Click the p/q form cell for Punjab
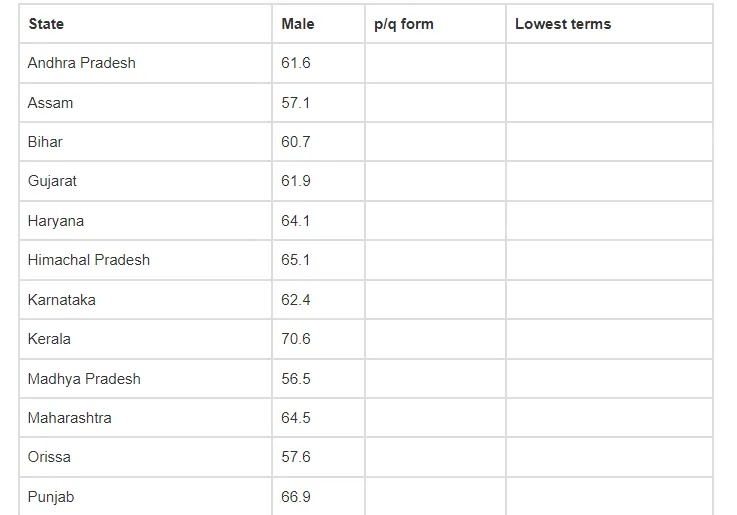 click(435, 497)
